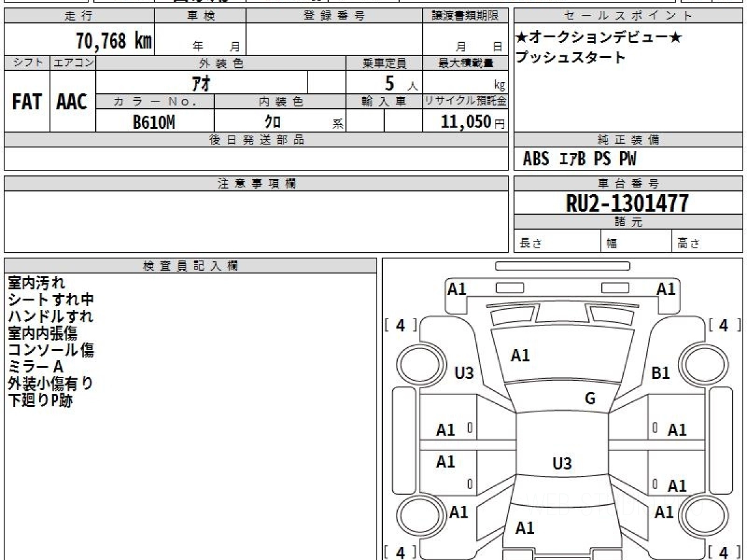747x560 pixels.
Task: Select the FAT shift value
Action: point(27,101)
